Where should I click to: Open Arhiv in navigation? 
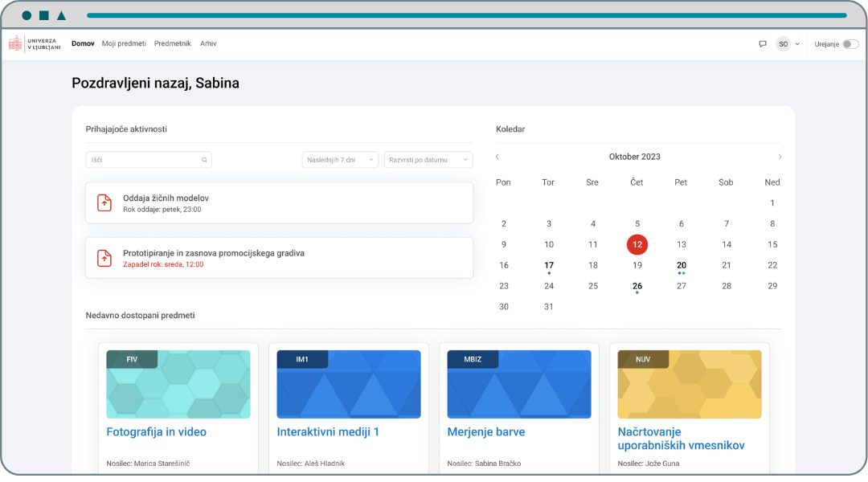208,43
